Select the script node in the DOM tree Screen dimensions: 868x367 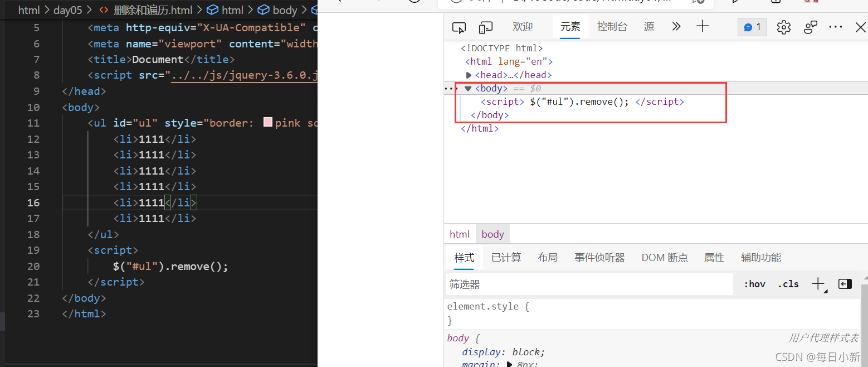pos(582,102)
